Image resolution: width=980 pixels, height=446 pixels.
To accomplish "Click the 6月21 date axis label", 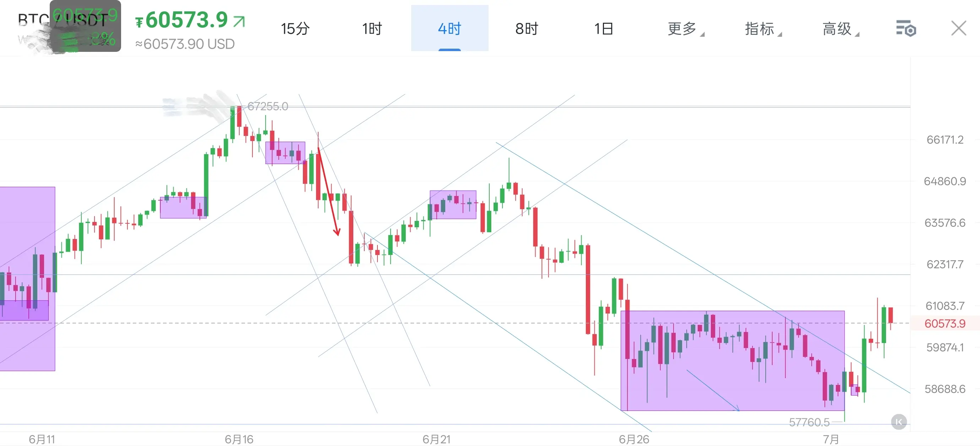I will [436, 439].
